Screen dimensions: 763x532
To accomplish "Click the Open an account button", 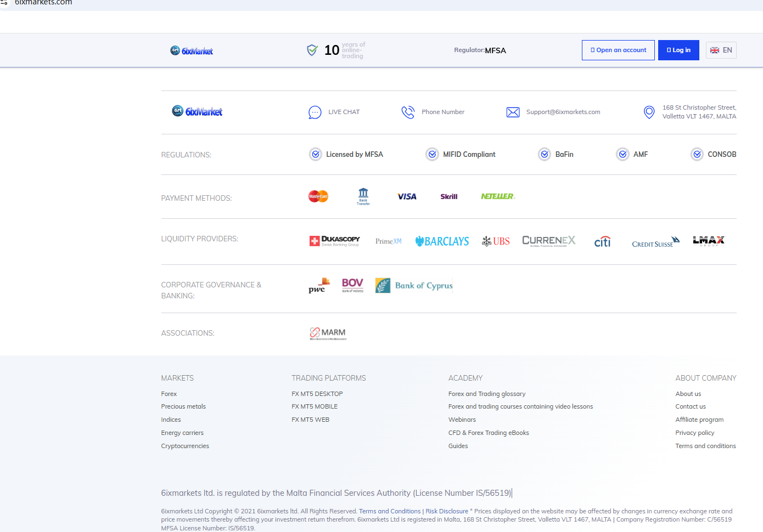I will [618, 50].
